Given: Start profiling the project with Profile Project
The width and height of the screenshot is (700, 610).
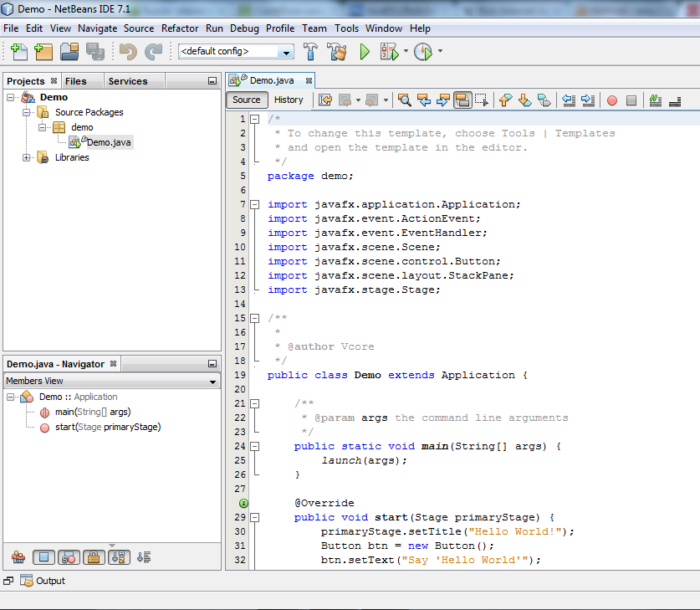Looking at the screenshot, I should coord(421,51).
